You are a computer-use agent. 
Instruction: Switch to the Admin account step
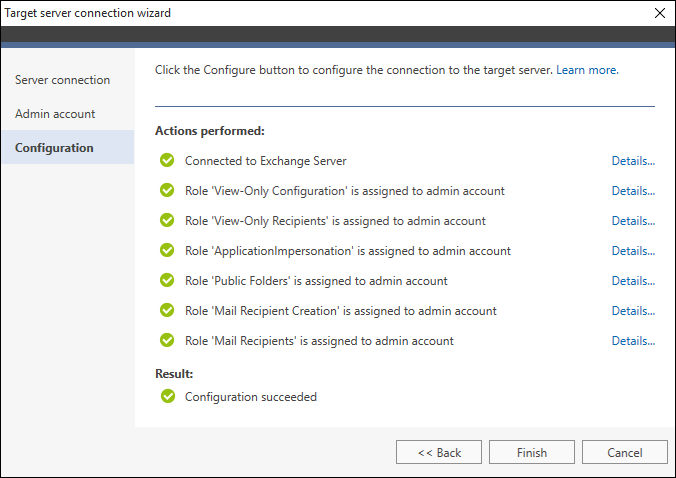click(x=55, y=114)
